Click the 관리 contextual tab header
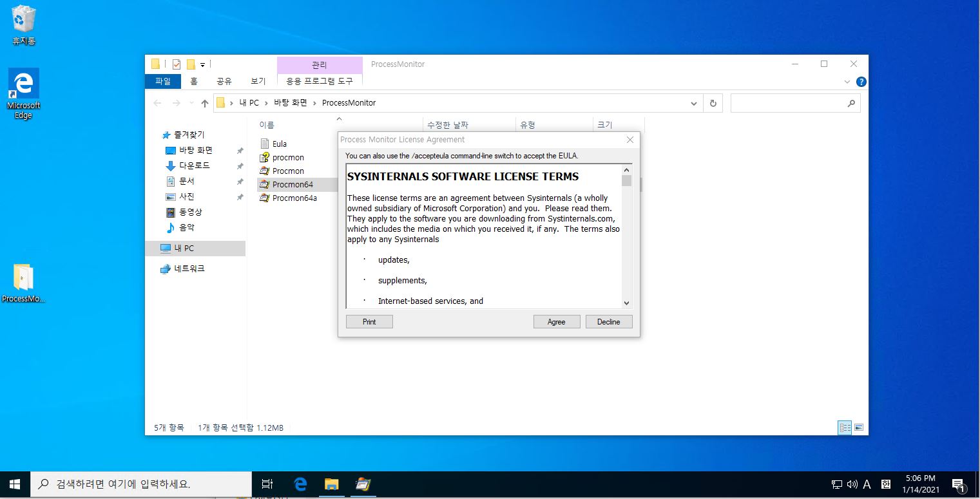980x499 pixels. [x=320, y=65]
